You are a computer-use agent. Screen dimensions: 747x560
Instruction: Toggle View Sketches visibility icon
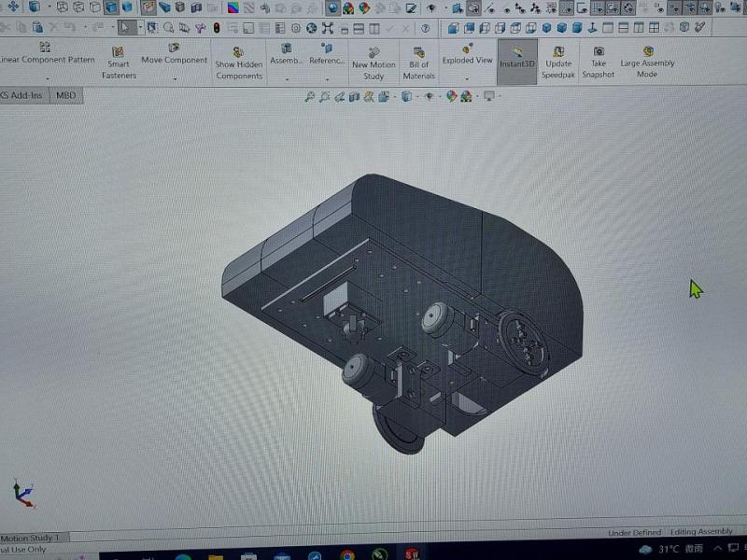(582, 7)
